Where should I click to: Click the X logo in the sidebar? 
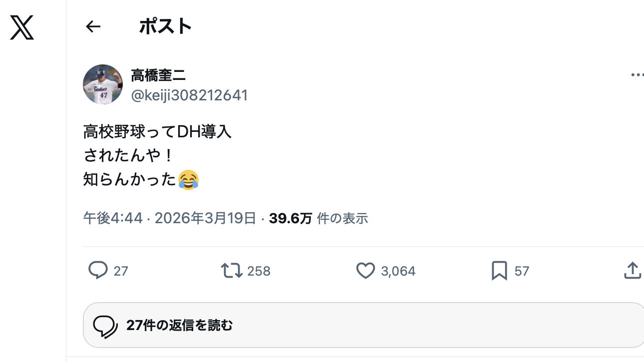point(22,27)
